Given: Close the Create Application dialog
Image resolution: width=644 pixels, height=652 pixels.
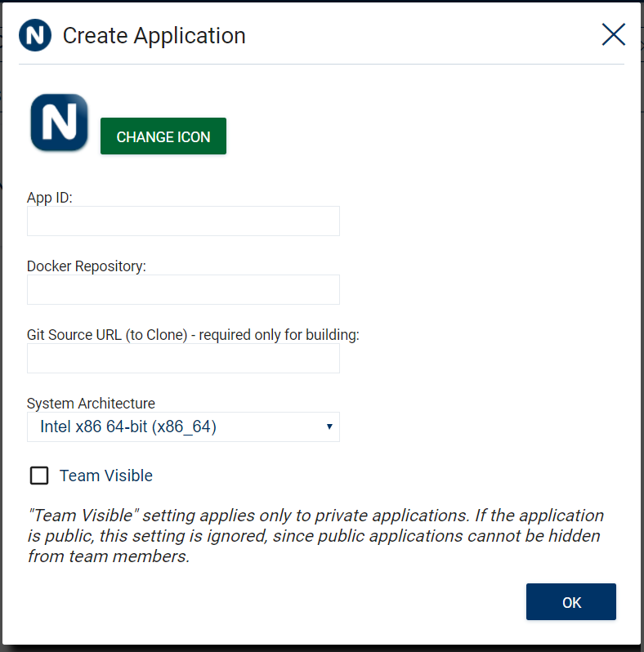Looking at the screenshot, I should 613,34.
